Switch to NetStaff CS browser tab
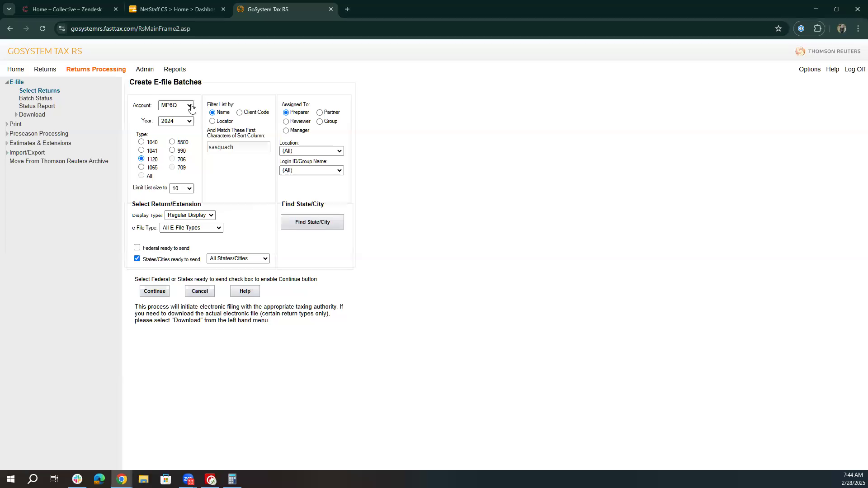 click(176, 9)
